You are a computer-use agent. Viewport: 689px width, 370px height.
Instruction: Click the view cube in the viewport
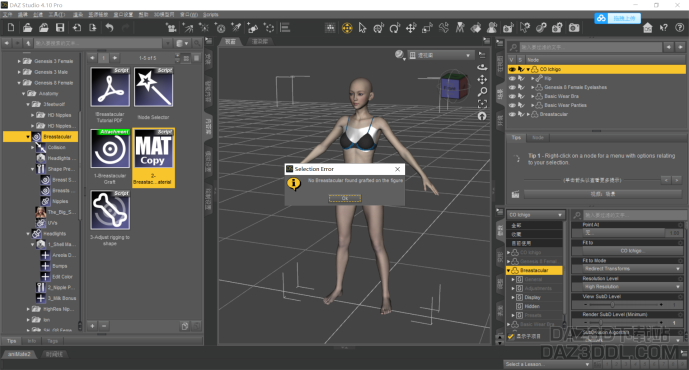(x=453, y=87)
